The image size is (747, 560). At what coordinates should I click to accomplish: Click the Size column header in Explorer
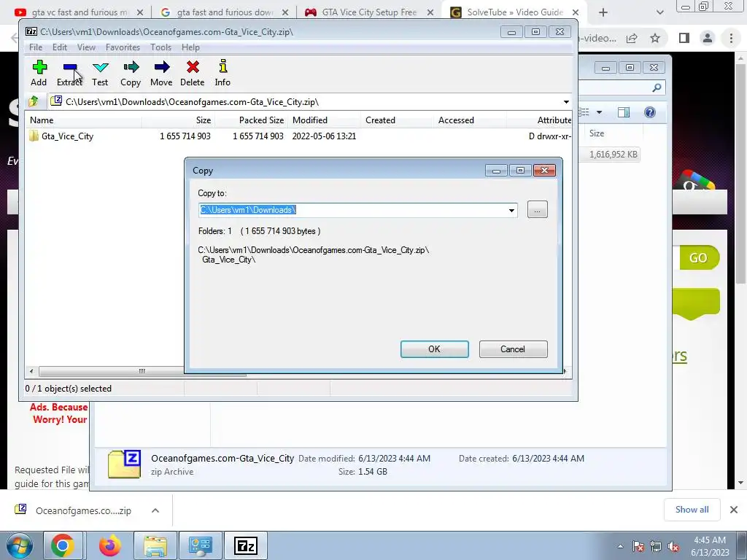597,133
